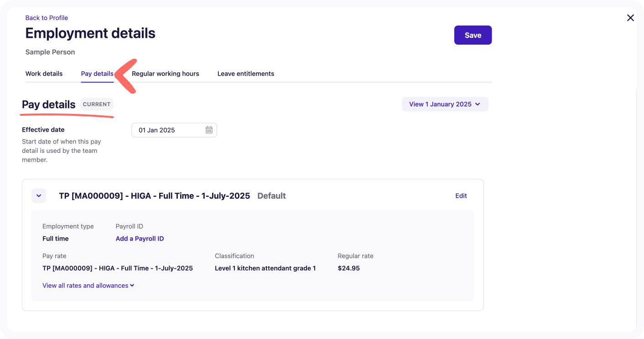
Task: Click the $24.95 regular rate value
Action: tap(348, 268)
